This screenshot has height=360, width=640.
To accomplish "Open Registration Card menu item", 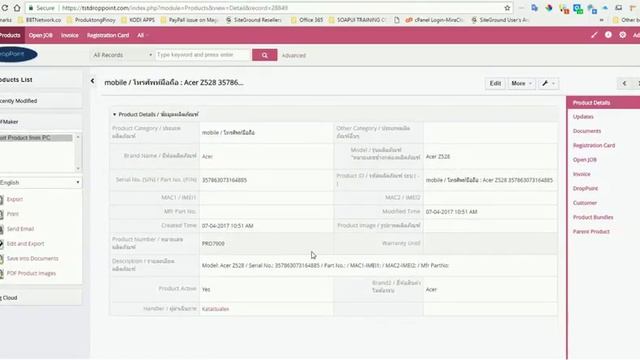I will click(108, 36).
